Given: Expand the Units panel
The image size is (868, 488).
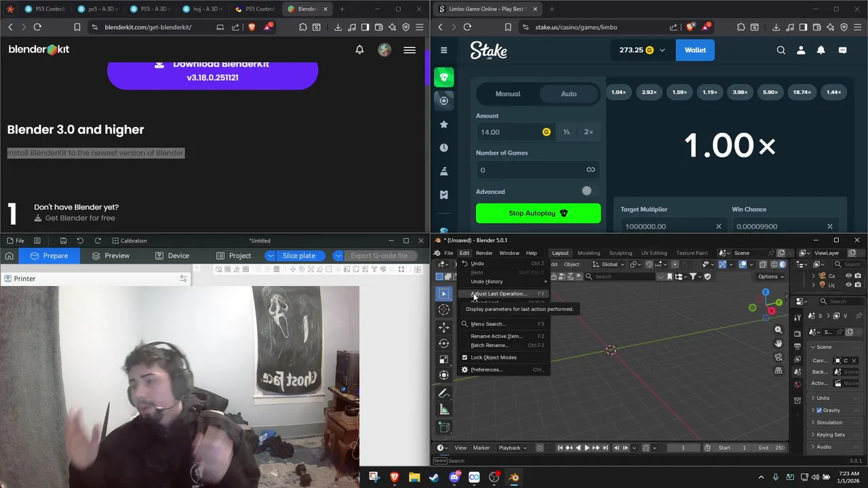Looking at the screenshot, I should (x=835, y=398).
